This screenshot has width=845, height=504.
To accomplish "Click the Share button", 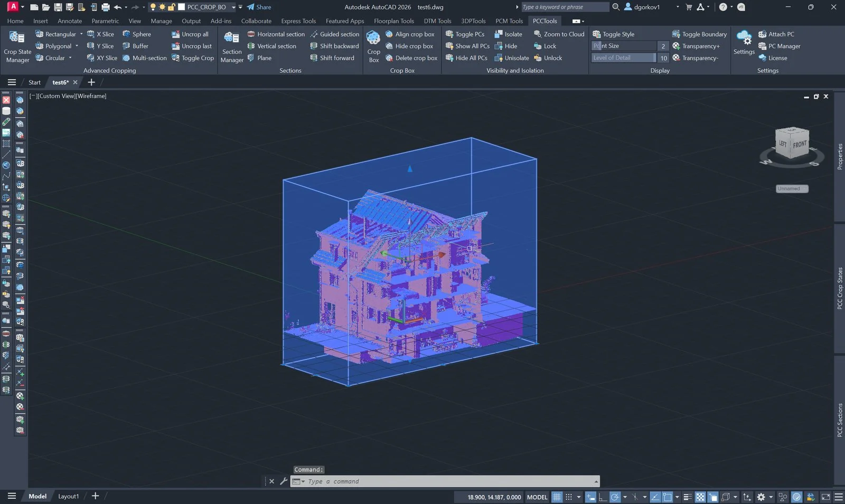I will [x=259, y=7].
